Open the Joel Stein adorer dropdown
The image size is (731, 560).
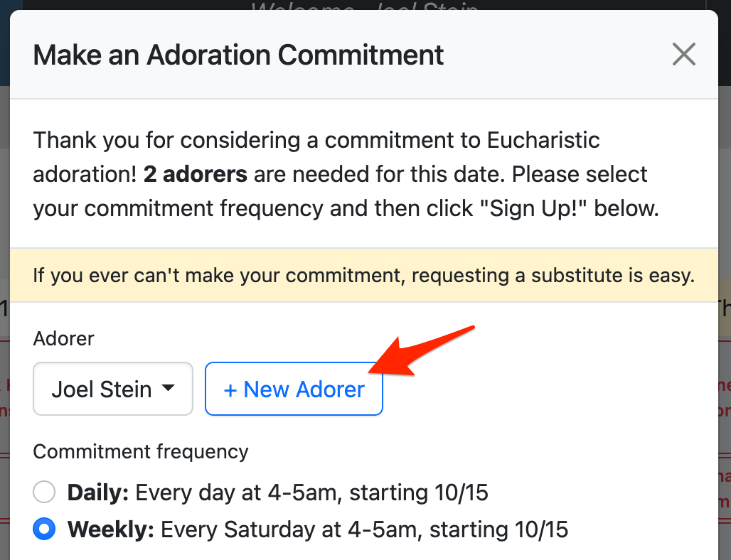(x=112, y=389)
